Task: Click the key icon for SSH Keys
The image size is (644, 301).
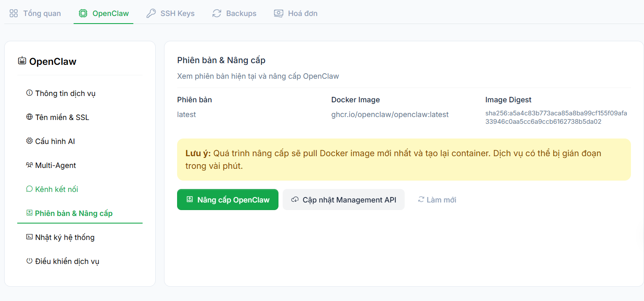Action: click(151, 13)
